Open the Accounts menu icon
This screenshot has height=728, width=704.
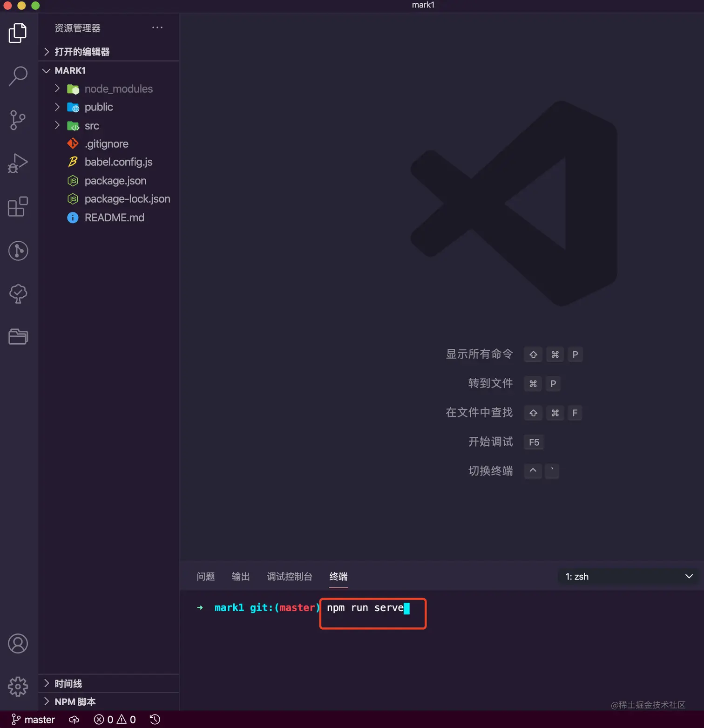pyautogui.click(x=18, y=644)
